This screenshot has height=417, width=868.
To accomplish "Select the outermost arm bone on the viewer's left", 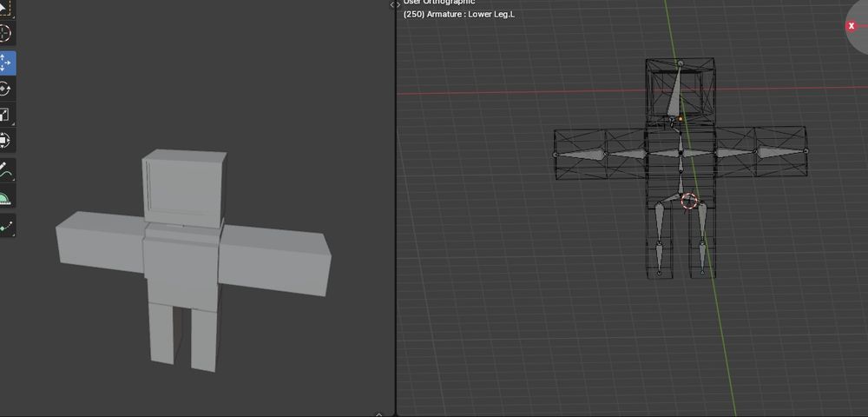I will 580,154.
